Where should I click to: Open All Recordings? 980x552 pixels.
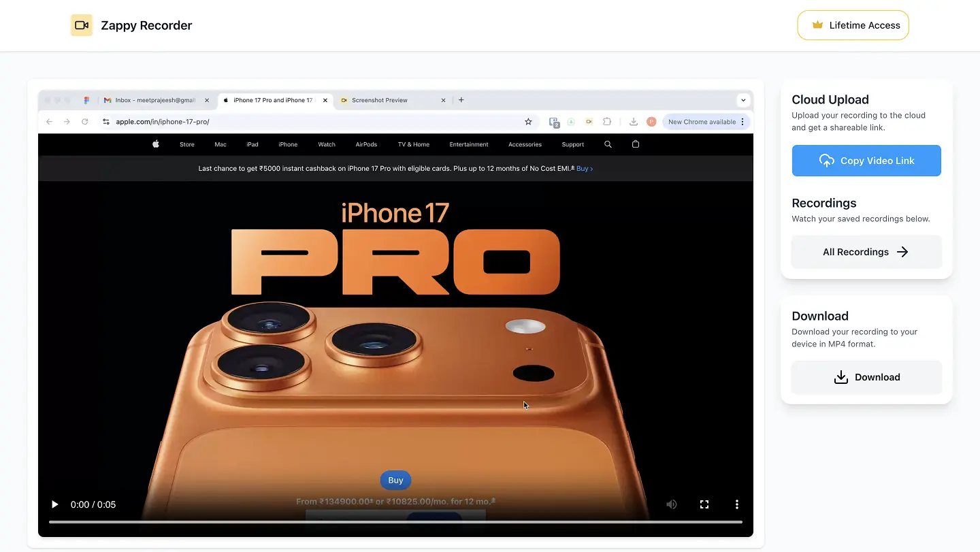point(866,252)
